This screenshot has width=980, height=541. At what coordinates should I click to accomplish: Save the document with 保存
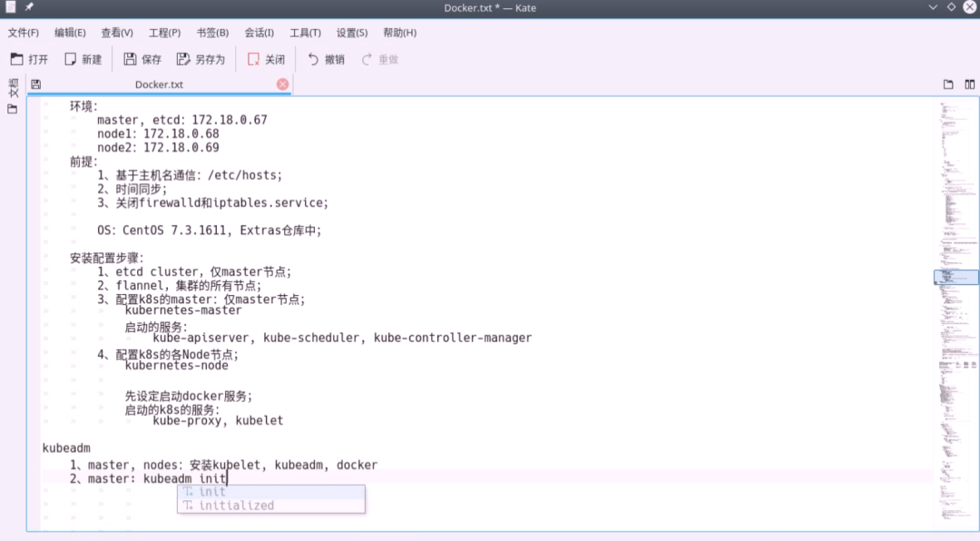tap(142, 59)
